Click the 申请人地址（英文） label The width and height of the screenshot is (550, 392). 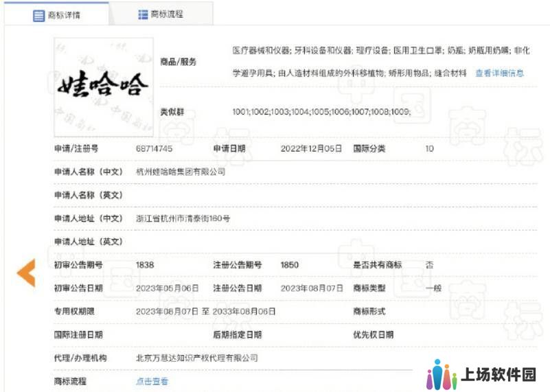pyautogui.click(x=89, y=242)
